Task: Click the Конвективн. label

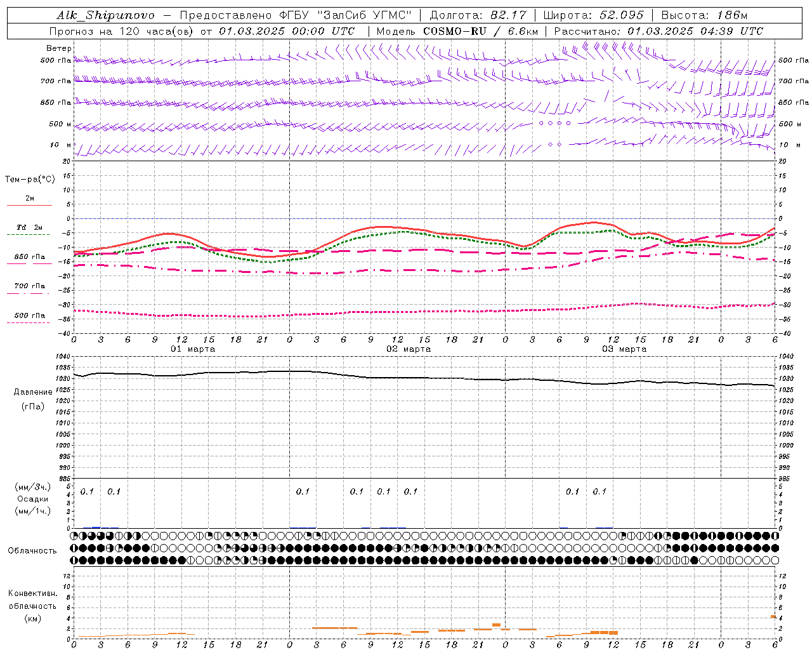Action: [32, 594]
